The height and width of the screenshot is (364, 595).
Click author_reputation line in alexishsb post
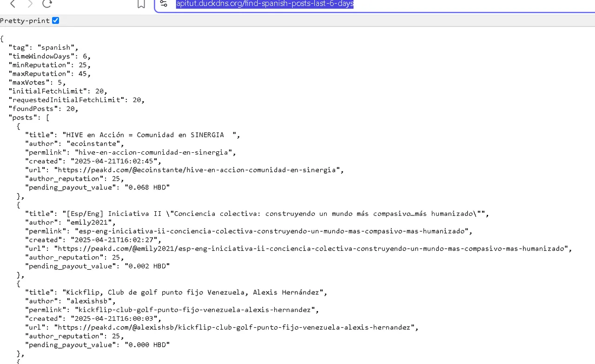point(74,336)
